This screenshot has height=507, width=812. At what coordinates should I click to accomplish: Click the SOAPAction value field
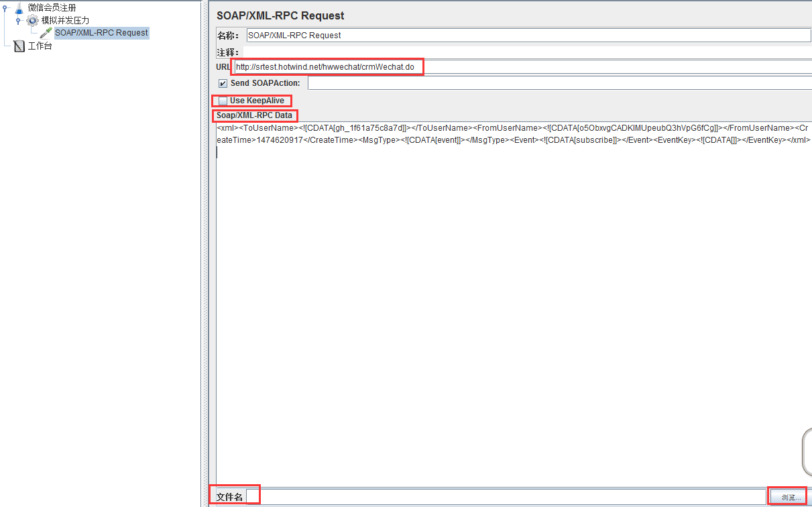tap(469, 82)
